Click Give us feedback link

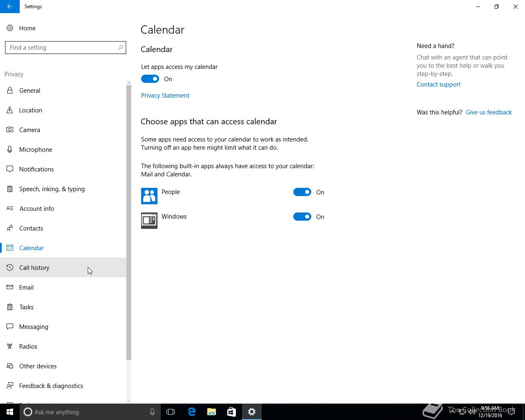coord(488,112)
